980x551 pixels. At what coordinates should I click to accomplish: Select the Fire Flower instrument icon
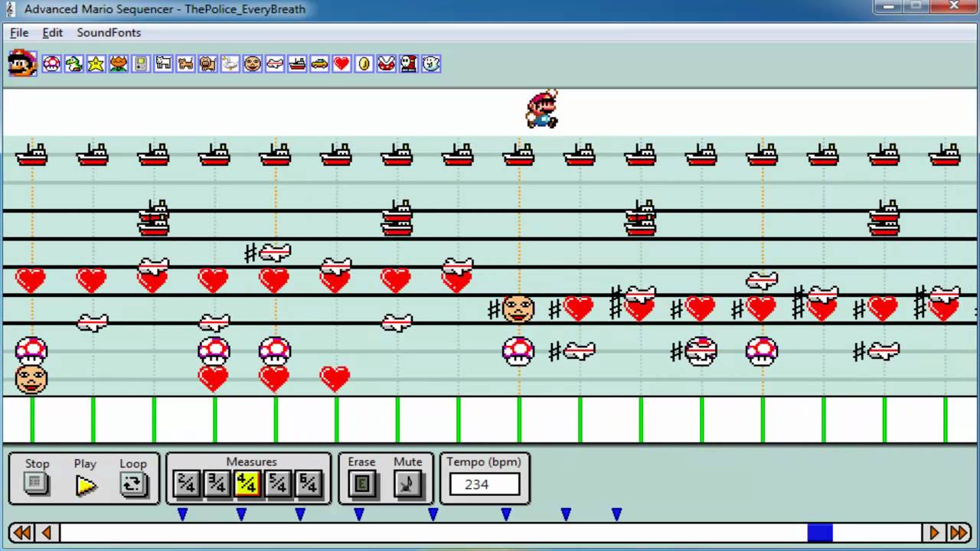click(119, 64)
